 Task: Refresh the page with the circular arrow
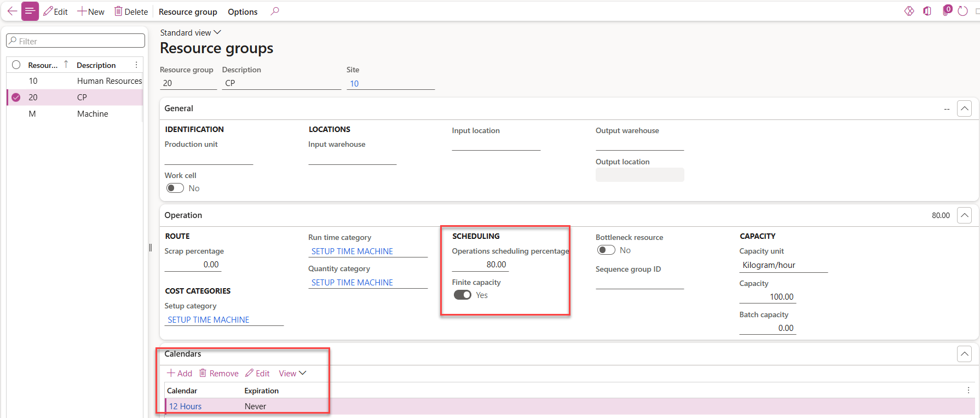pyautogui.click(x=963, y=12)
